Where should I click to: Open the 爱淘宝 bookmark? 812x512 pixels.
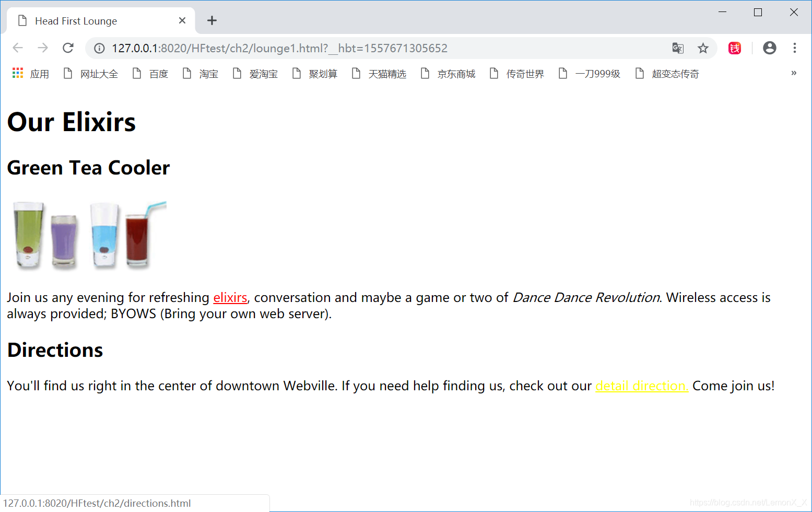(x=255, y=74)
